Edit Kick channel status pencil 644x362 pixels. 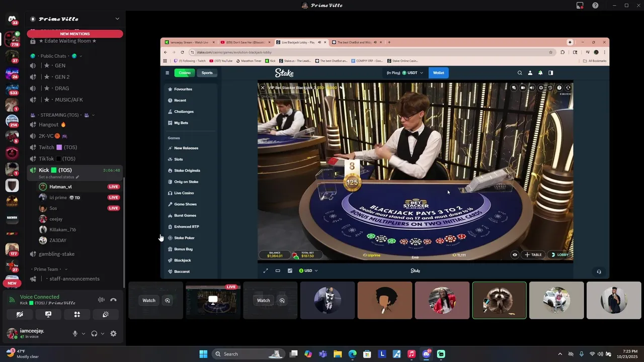click(77, 177)
